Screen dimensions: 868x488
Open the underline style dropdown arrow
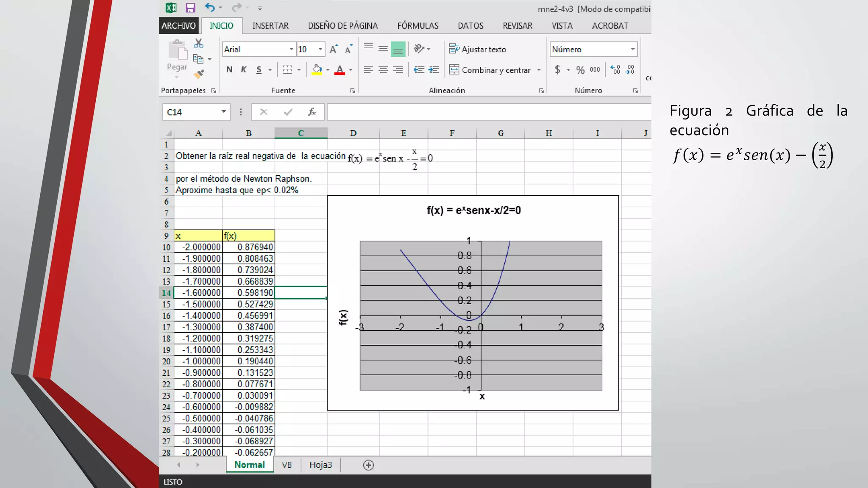pos(270,70)
